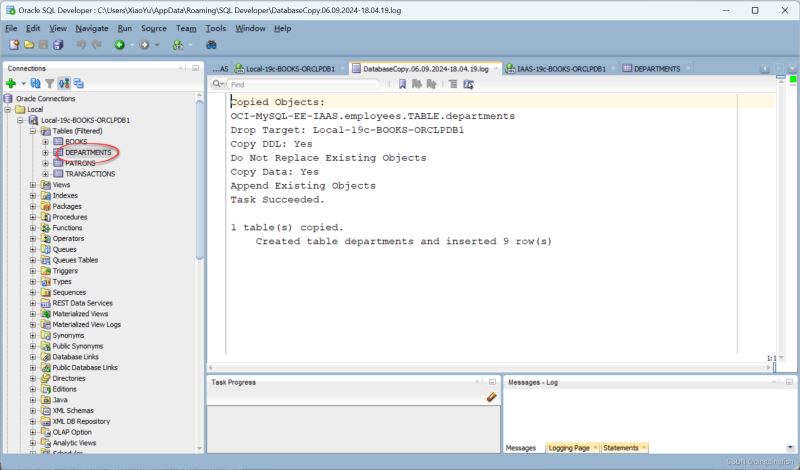Screen dimensions: 800x470
Task: Switch to the Messages tab in log panel
Action: tap(520, 448)
